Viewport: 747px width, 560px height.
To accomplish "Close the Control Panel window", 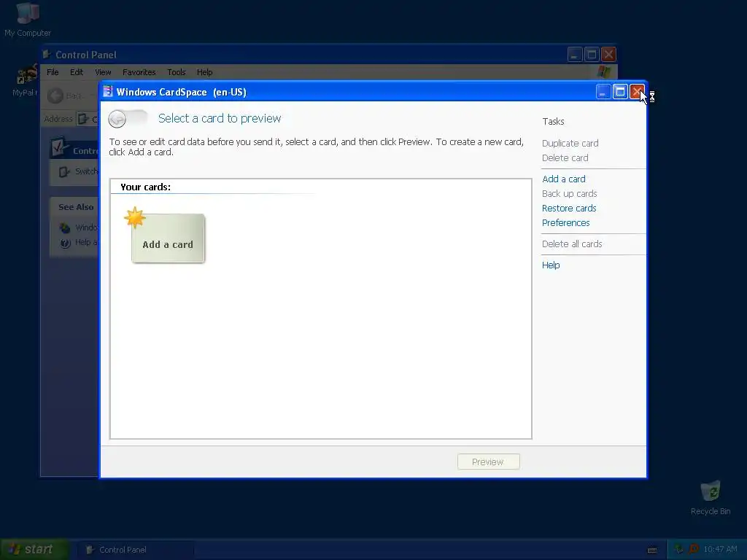I will (x=608, y=55).
